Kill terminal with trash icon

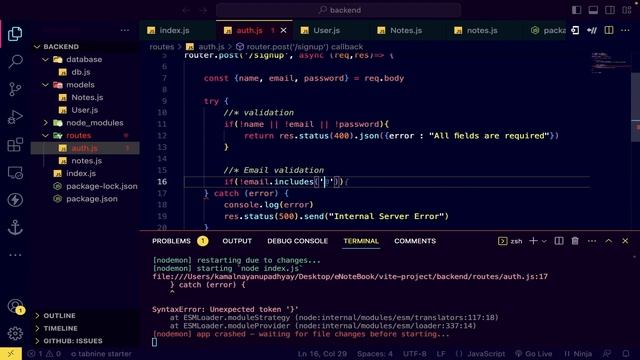[x=575, y=241]
